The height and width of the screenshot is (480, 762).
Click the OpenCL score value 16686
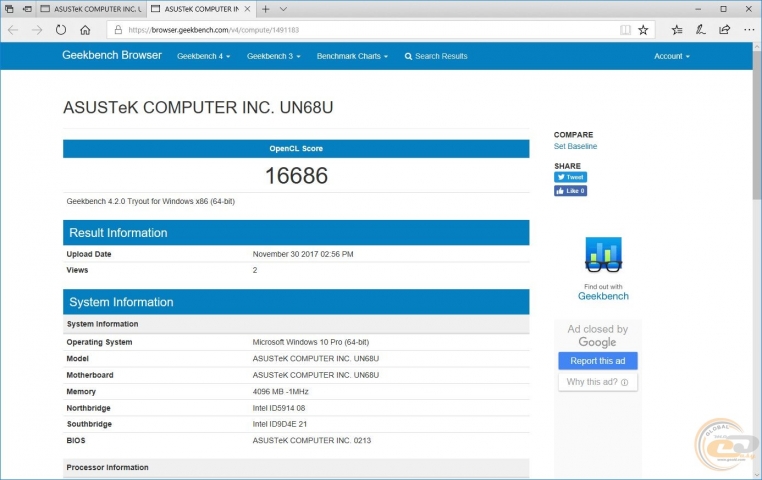pyautogui.click(x=296, y=175)
